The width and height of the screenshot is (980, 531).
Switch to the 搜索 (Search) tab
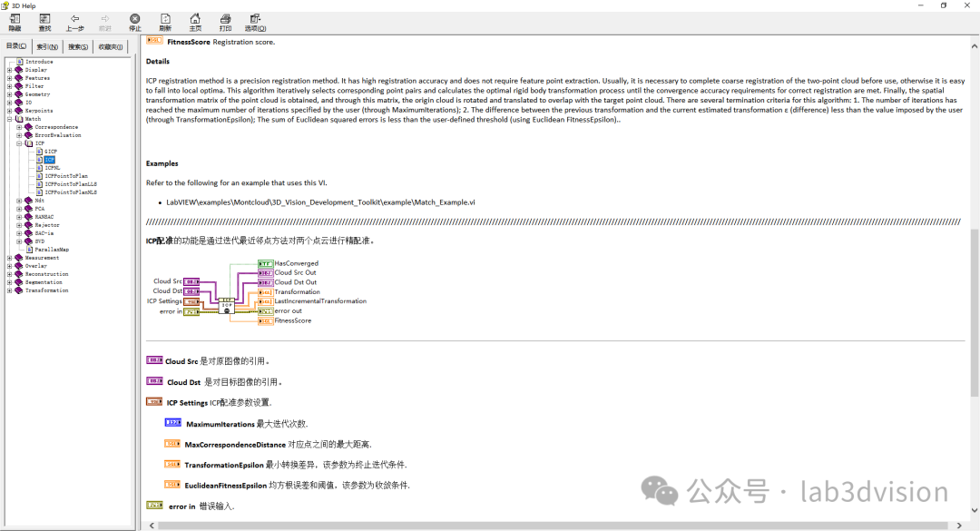click(79, 46)
